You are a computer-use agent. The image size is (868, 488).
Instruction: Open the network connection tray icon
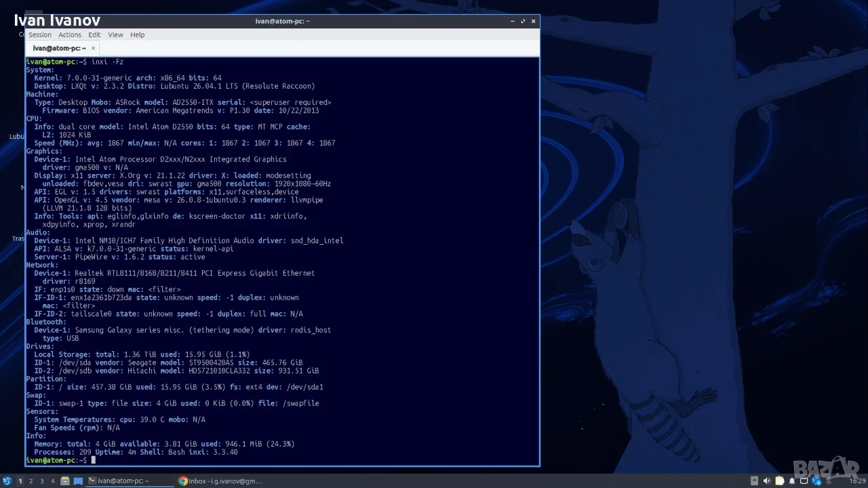click(804, 481)
